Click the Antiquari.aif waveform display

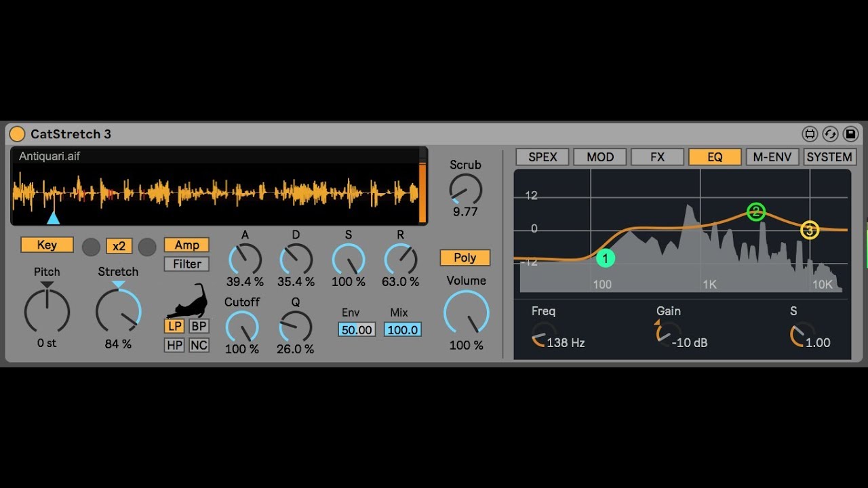click(215, 192)
